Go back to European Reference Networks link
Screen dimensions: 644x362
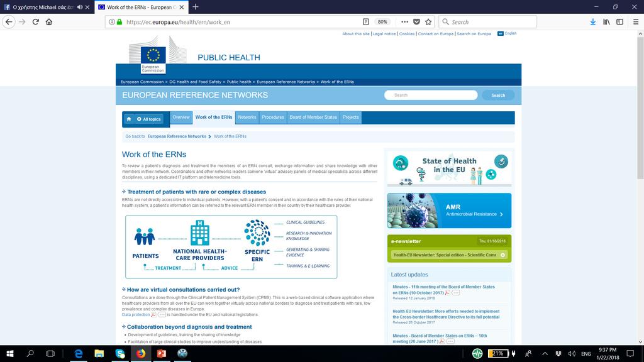tap(177, 136)
